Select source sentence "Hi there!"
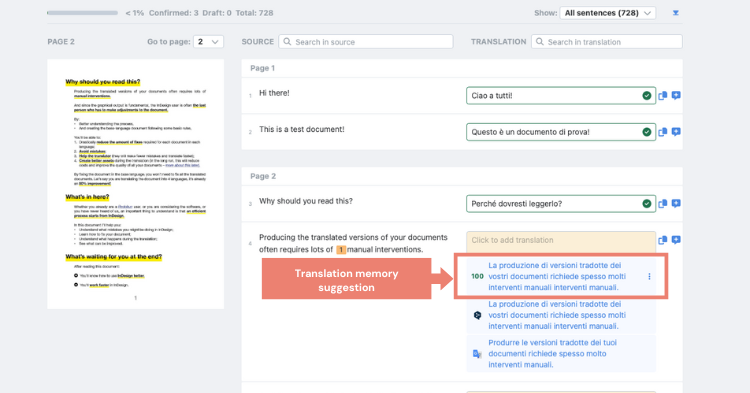 [274, 93]
